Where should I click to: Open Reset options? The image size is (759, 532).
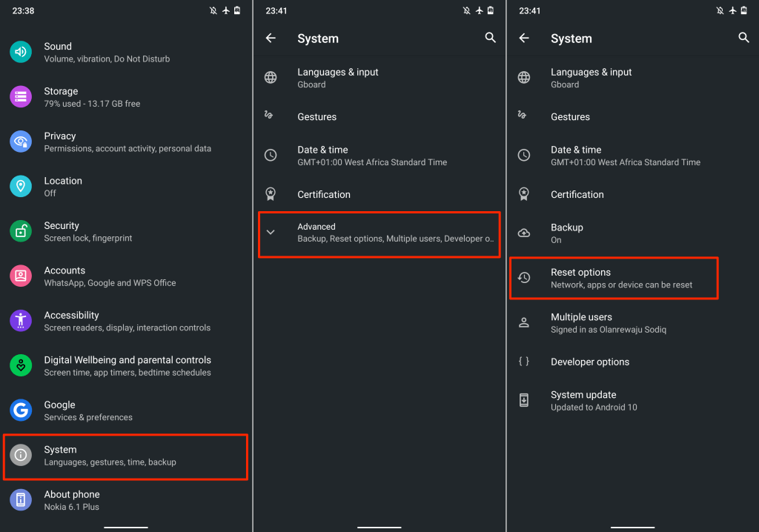pyautogui.click(x=614, y=278)
